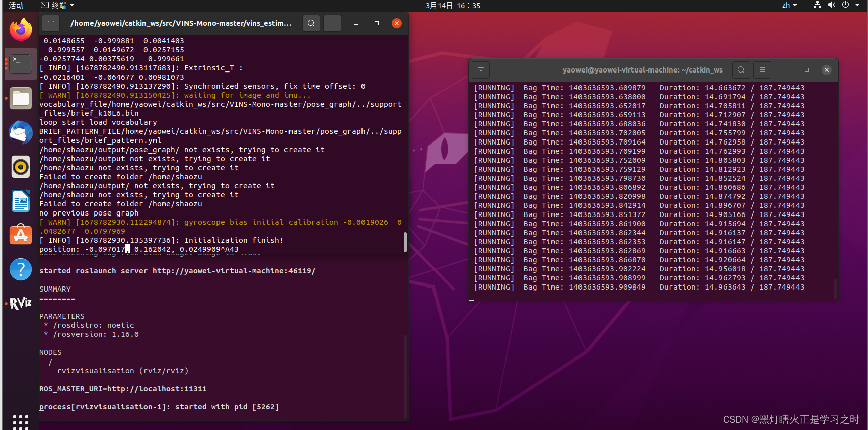The height and width of the screenshot is (430, 868).
Task: Click 活动 activities button
Action: point(16,5)
